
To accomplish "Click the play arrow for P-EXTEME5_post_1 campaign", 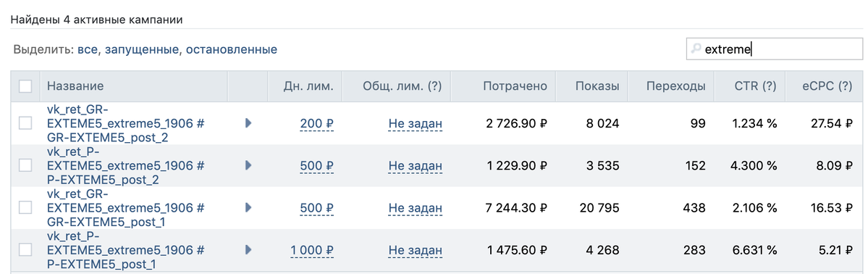I will coord(248,249).
